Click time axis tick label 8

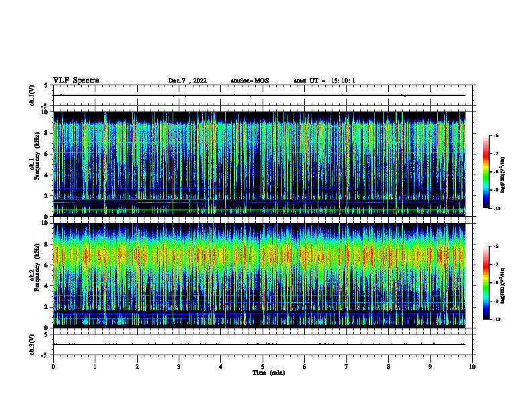(x=388, y=367)
